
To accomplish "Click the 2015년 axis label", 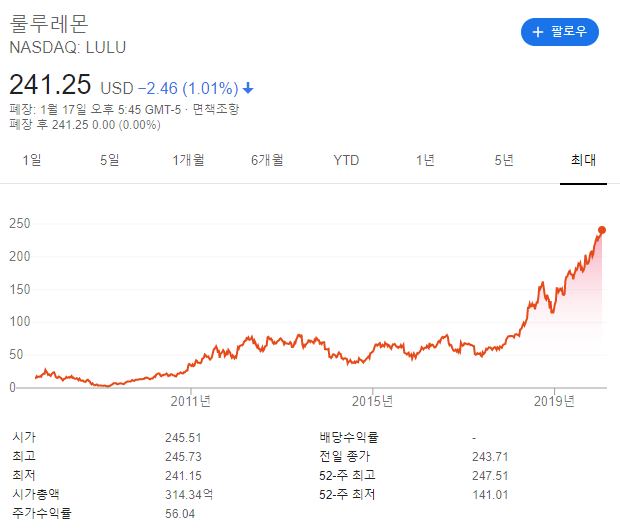I will (x=372, y=401).
